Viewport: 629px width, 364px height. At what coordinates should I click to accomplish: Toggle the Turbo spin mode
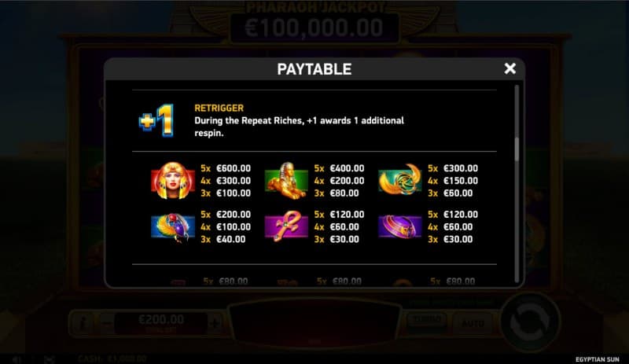427,321
